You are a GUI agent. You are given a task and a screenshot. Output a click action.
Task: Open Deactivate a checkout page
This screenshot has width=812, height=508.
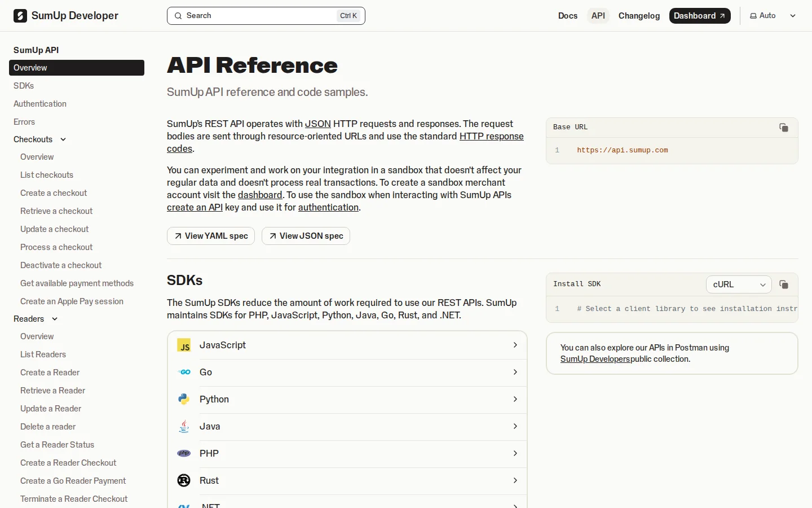(x=61, y=265)
